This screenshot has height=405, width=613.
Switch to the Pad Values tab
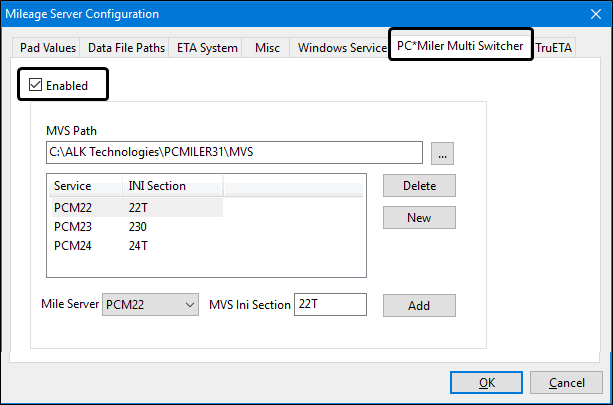48,48
